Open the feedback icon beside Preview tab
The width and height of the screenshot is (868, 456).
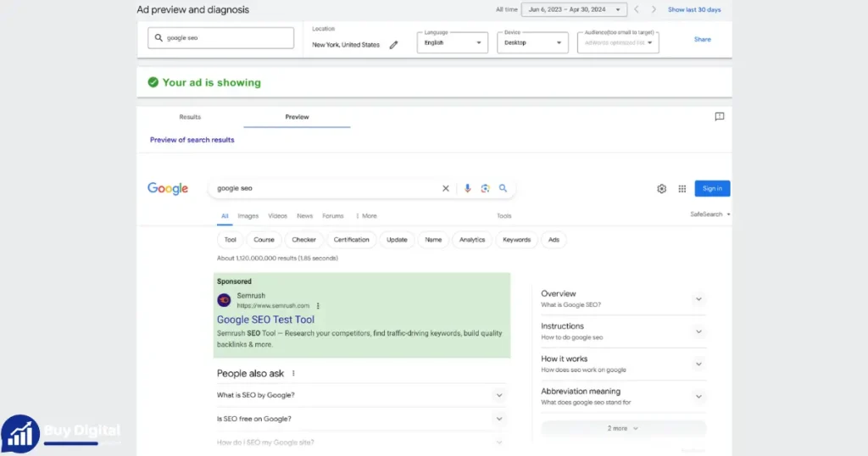coord(719,117)
